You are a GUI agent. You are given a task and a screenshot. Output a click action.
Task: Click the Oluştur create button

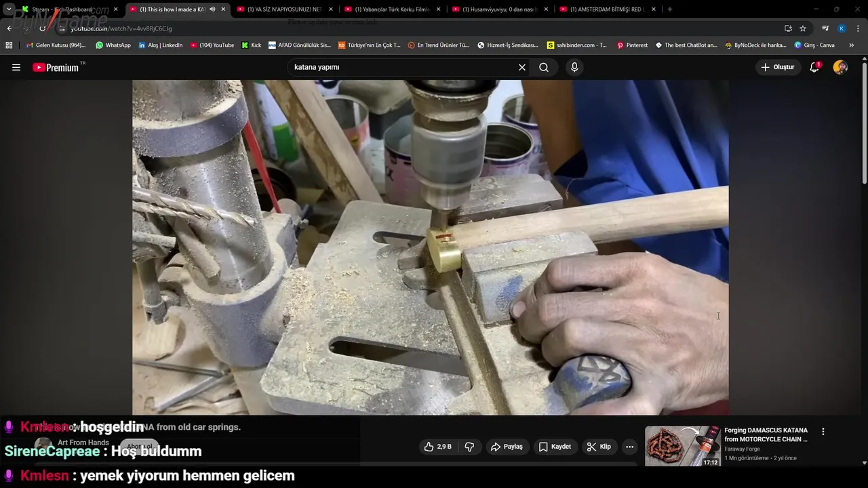(777, 67)
